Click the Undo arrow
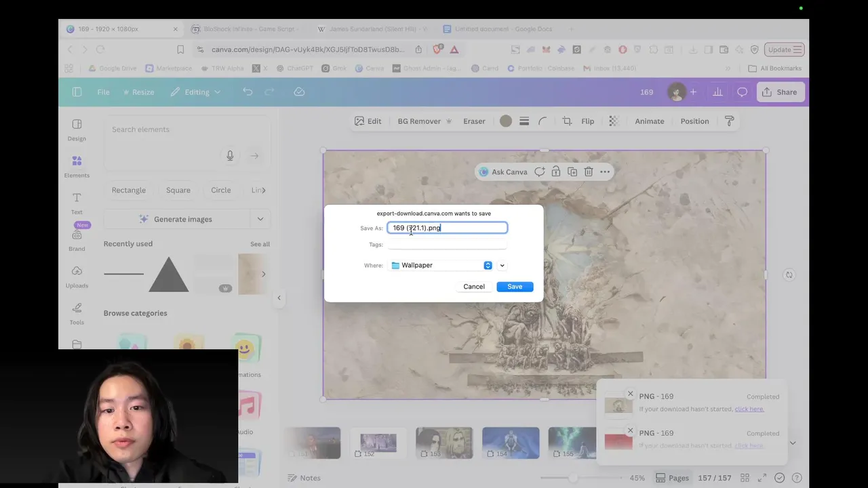868x488 pixels. [x=248, y=92]
